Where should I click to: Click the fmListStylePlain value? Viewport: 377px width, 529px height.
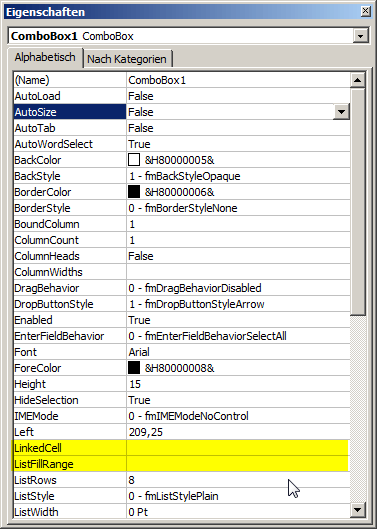[238, 496]
